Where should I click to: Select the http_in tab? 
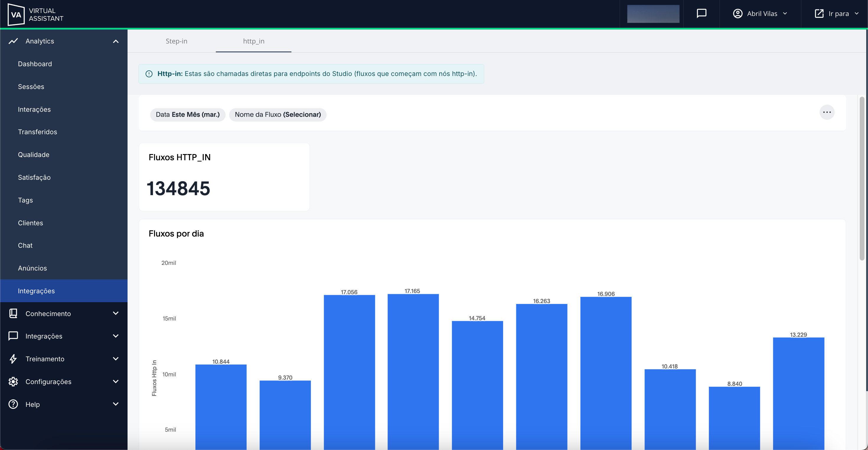pos(253,41)
